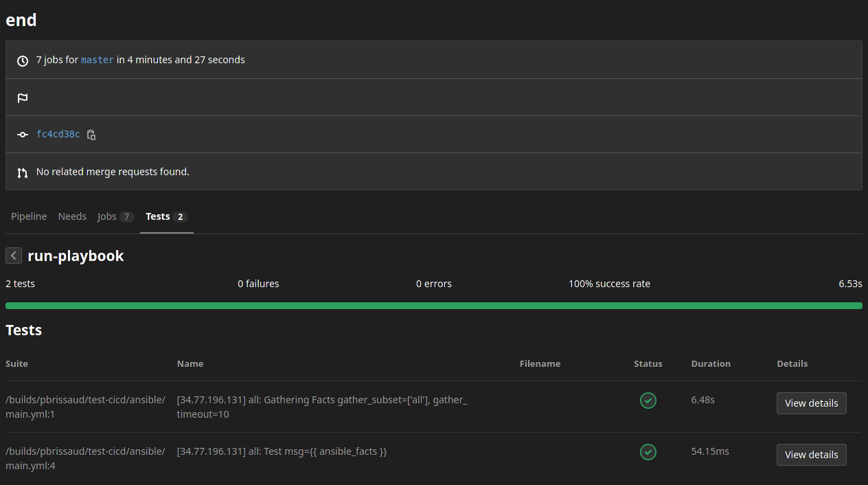This screenshot has height=485, width=868.
Task: Click the Test msg ansible_facts test name
Action: [x=282, y=451]
